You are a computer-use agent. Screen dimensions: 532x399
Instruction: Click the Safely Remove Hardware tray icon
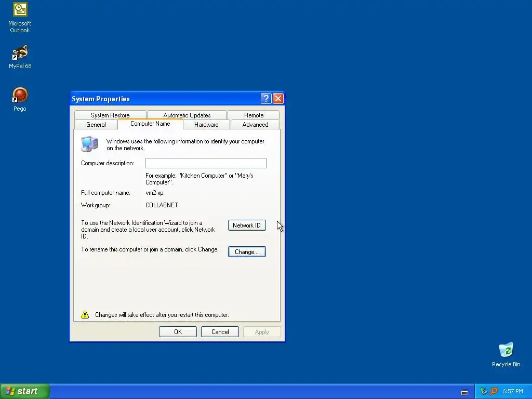pos(484,391)
